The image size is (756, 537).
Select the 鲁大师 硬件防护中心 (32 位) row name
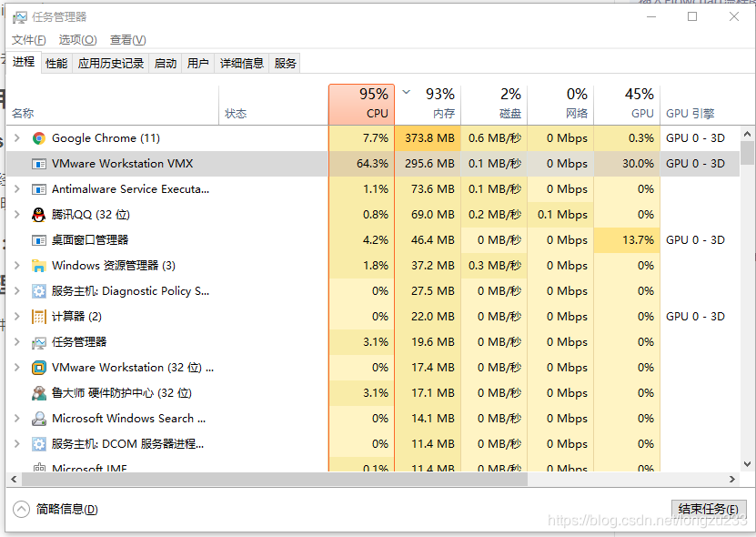(122, 393)
